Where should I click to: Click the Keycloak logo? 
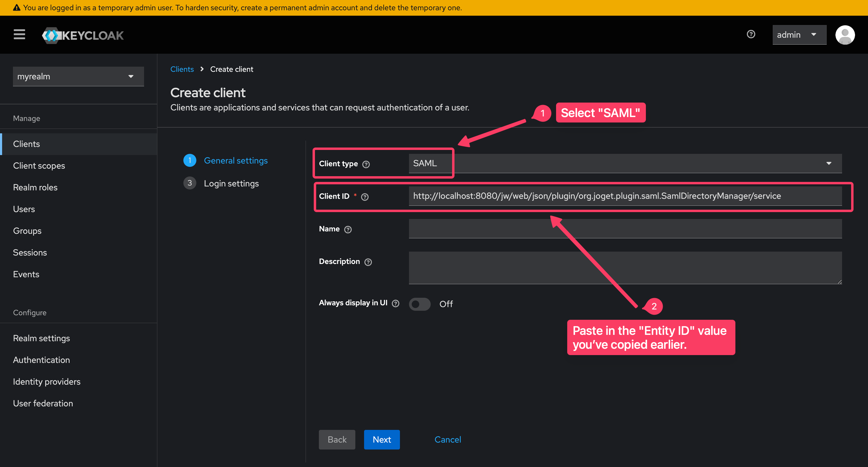[x=83, y=35]
